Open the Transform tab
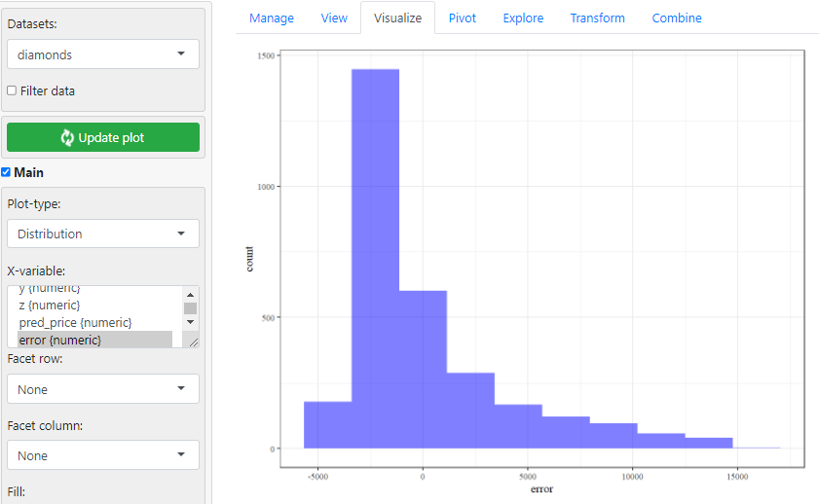The image size is (819, 504). point(597,18)
